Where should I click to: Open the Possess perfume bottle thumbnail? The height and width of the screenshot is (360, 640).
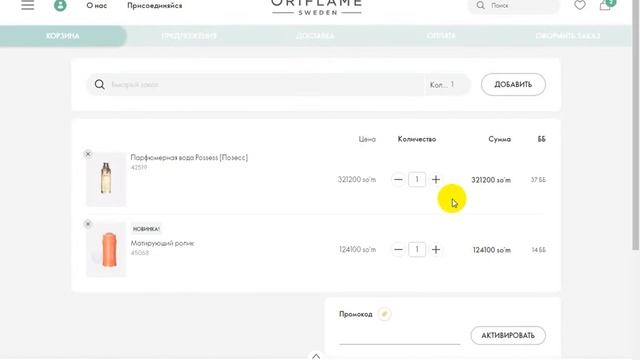point(106,179)
